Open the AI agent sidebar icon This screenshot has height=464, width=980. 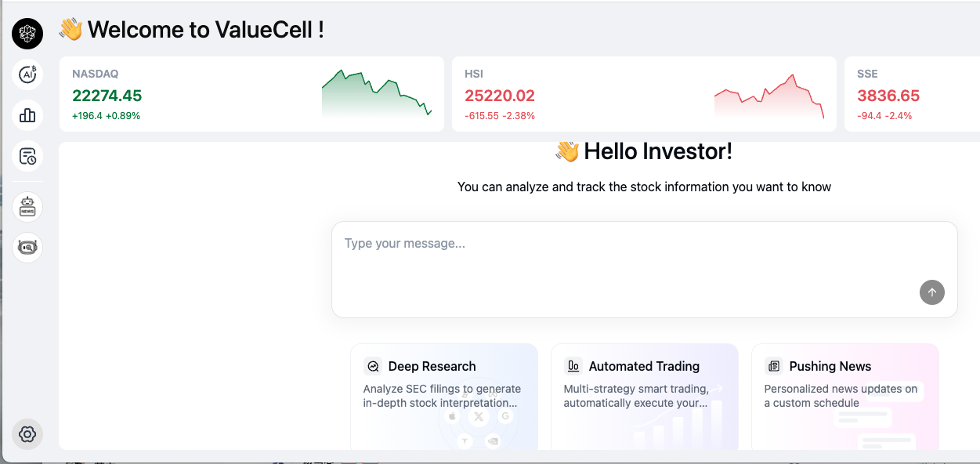point(27,74)
